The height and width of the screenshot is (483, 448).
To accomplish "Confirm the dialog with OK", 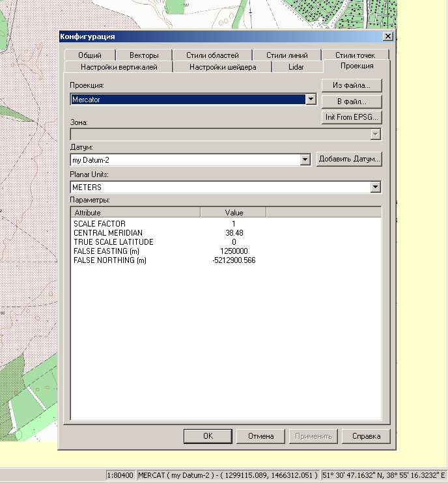I will coord(208,436).
